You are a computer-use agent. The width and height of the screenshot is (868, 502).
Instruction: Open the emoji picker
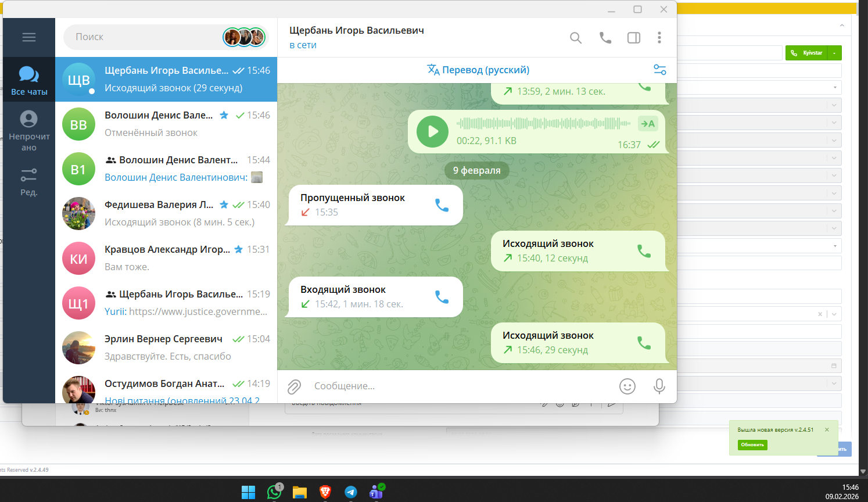click(x=627, y=386)
